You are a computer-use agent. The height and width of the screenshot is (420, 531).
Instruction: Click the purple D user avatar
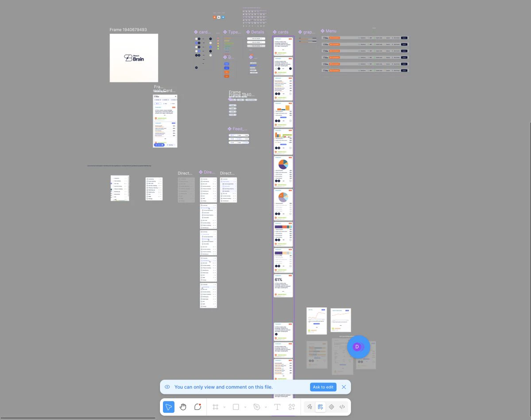click(x=357, y=347)
